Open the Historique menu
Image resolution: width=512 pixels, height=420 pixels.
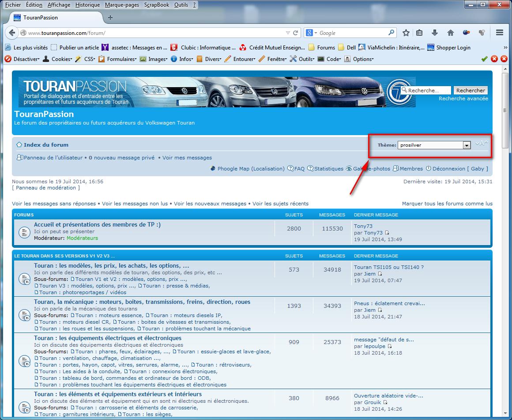[87, 5]
